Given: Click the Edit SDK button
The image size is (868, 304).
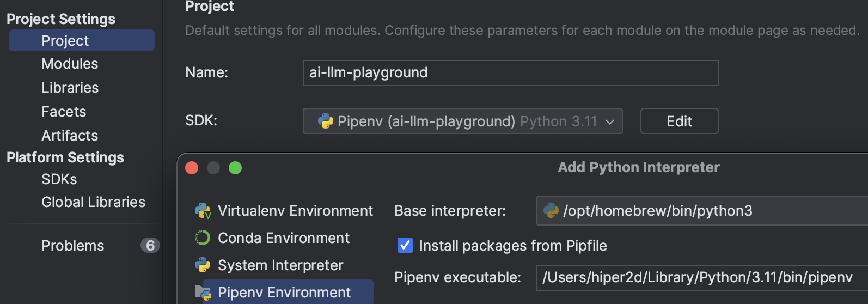Looking at the screenshot, I should click(x=679, y=121).
